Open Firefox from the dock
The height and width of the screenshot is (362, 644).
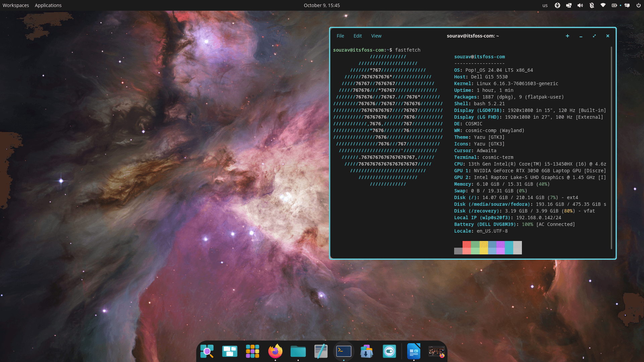tap(275, 351)
